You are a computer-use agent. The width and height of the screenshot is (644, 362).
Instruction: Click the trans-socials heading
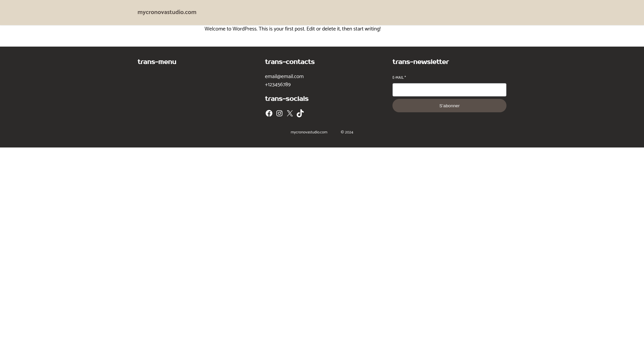[x=287, y=99]
